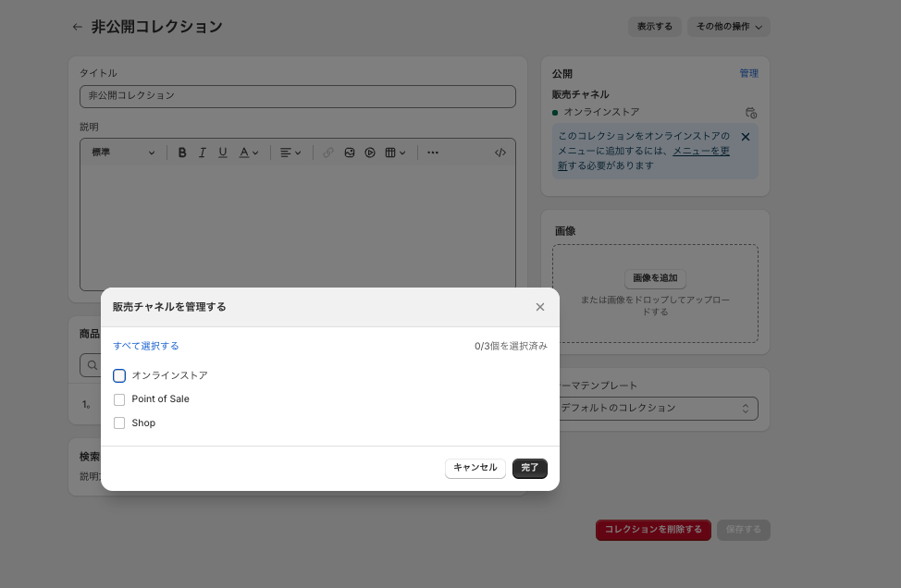
Task: Toggle italic formatting in description editor
Action: 203,153
